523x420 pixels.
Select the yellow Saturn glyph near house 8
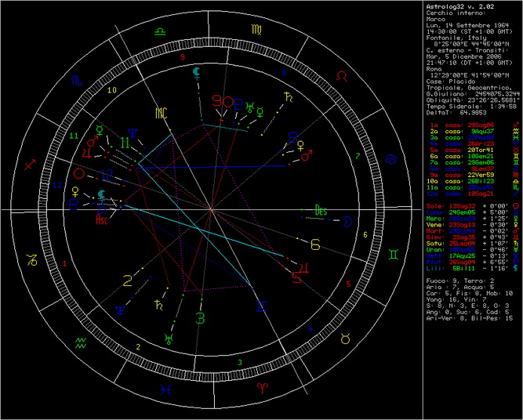click(x=289, y=96)
